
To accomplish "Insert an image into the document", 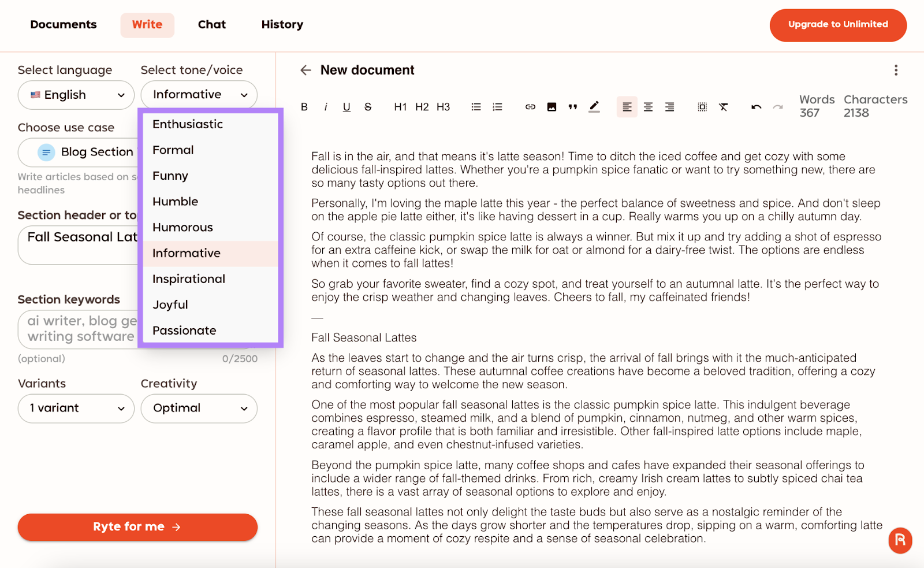I will tap(552, 107).
